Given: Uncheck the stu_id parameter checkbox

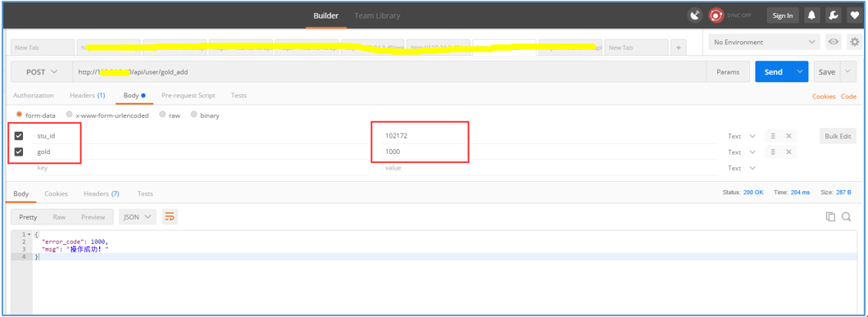Looking at the screenshot, I should pos(19,136).
